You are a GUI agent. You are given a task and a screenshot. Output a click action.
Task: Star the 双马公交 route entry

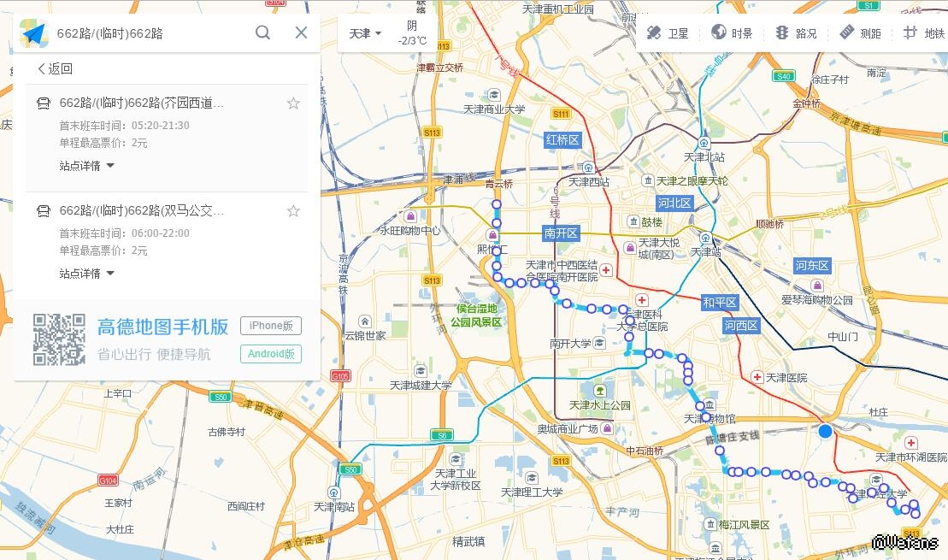point(293,211)
